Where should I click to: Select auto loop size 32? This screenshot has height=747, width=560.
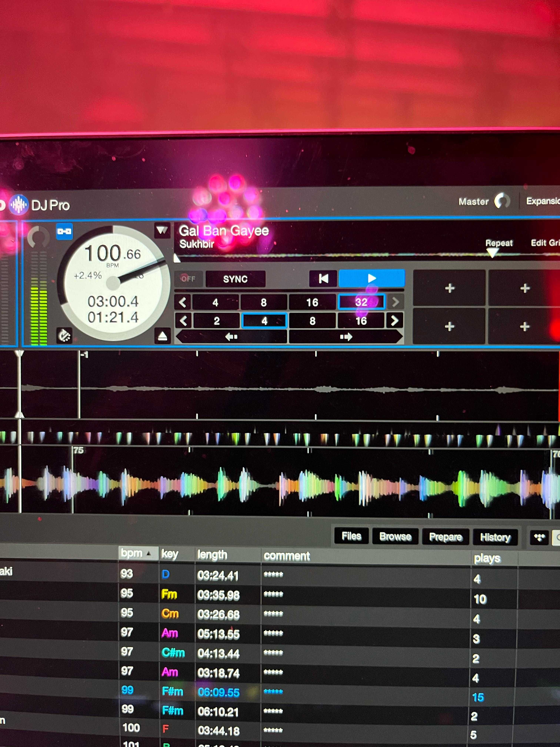[x=361, y=302]
